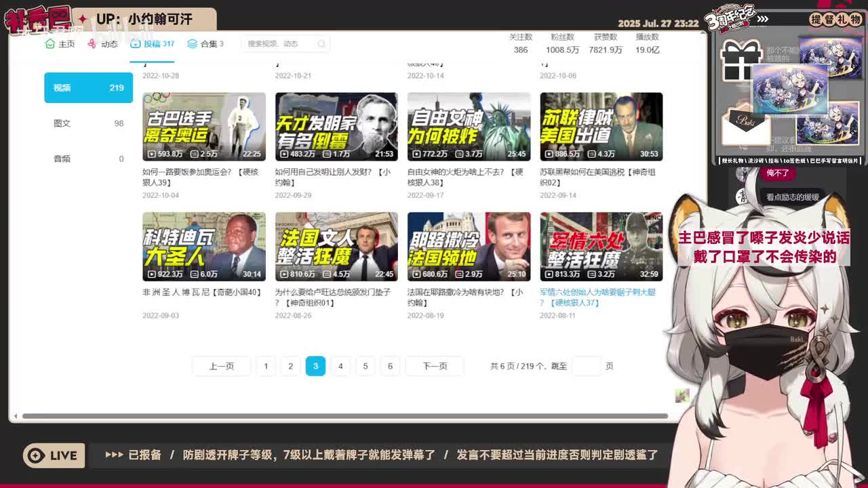Click the 粉丝数 1008.5万 stat
This screenshot has height=488, width=868.
click(x=562, y=43)
